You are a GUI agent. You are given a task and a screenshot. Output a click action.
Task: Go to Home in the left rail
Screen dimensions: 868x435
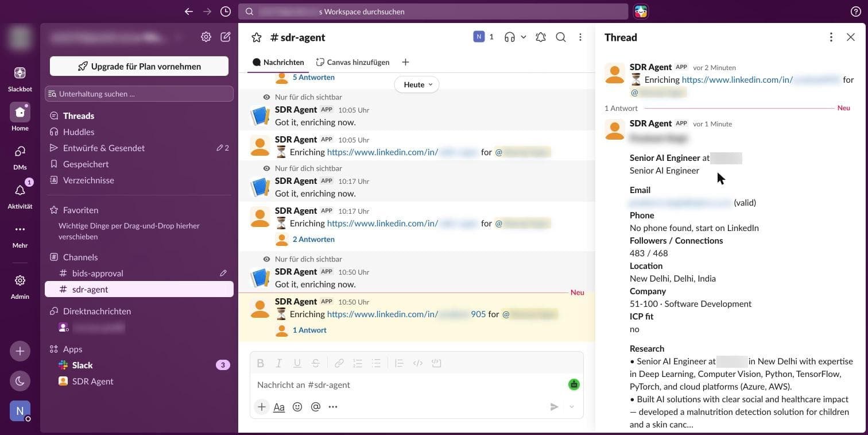[20, 117]
